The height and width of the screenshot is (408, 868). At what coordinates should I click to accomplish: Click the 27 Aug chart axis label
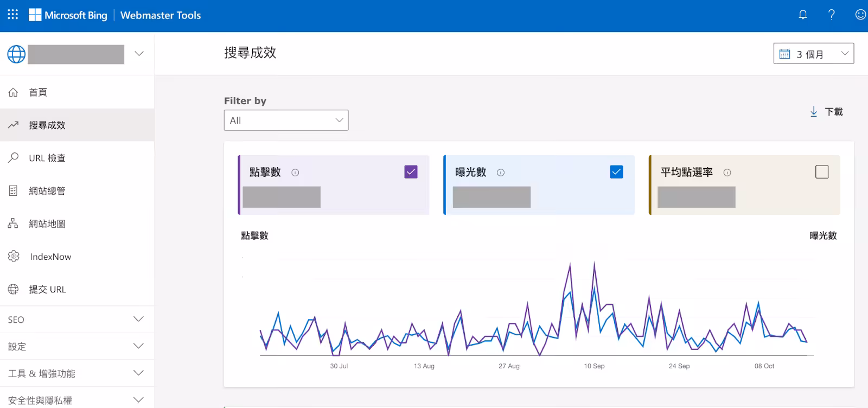(509, 366)
